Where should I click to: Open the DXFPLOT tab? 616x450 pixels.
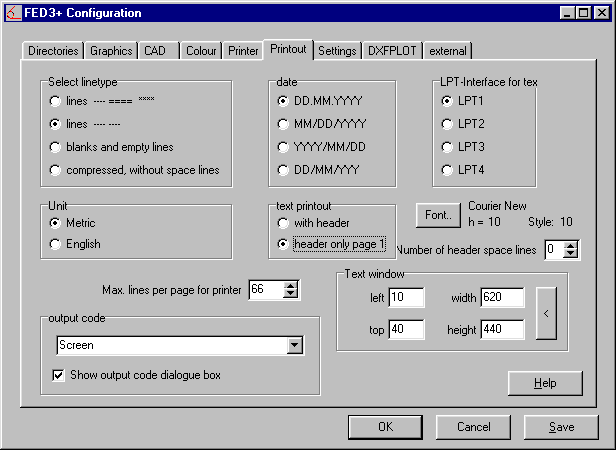pyautogui.click(x=391, y=50)
